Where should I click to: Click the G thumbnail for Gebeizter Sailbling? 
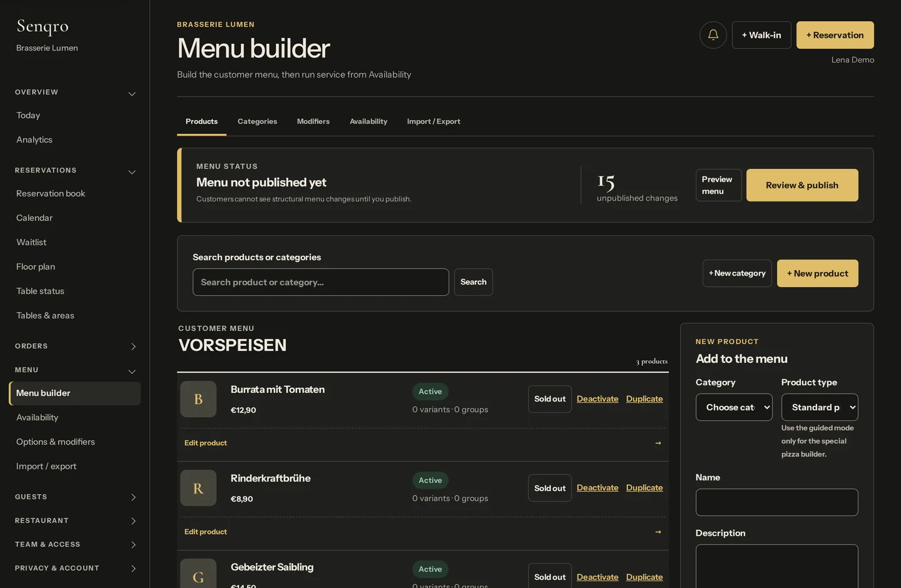tap(198, 574)
